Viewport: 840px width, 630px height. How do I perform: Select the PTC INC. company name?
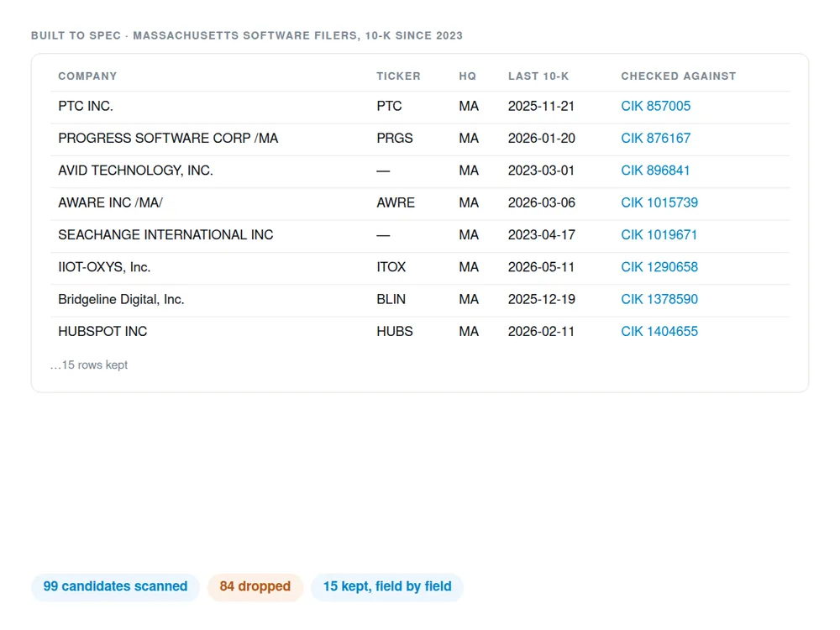point(86,106)
